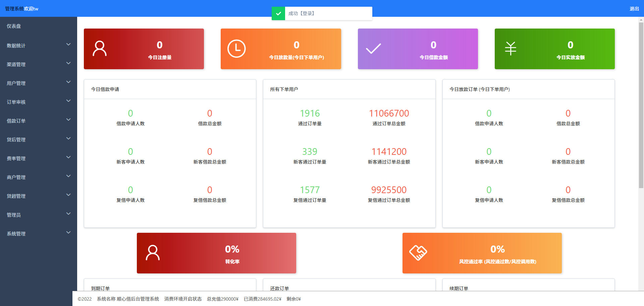Viewport: 644px width, 306px height.
Task: Click the 已消费284695.02¥ footer text
Action: click(x=263, y=299)
